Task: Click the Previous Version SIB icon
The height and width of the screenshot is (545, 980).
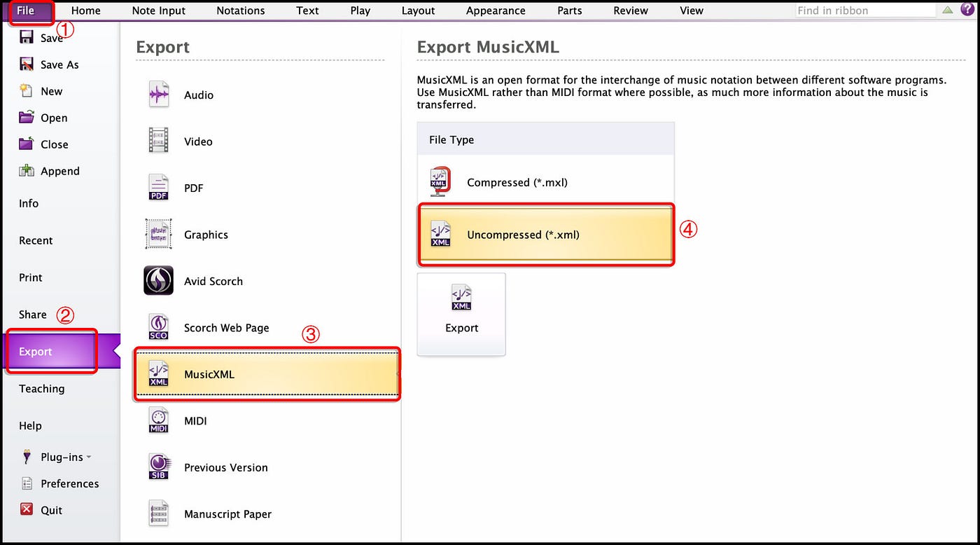Action: [159, 467]
